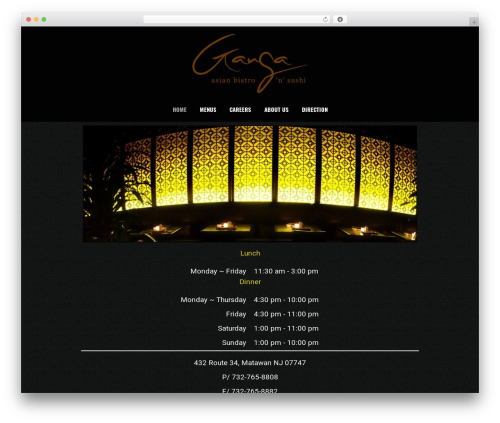Click the 432 Route 34 Matawan address
Image resolution: width=500 pixels, height=423 pixels.
pos(250,363)
